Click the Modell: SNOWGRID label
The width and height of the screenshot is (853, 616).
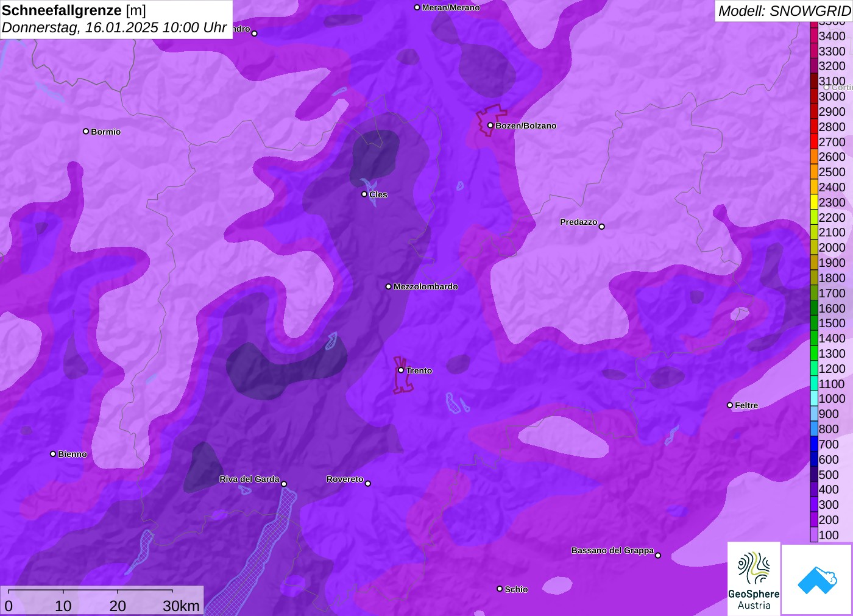coord(784,10)
